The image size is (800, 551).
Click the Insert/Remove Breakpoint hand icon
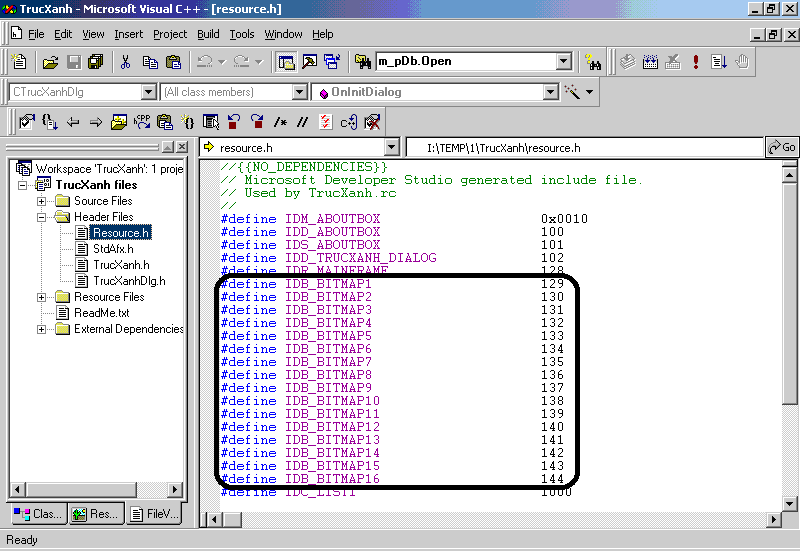click(x=742, y=62)
